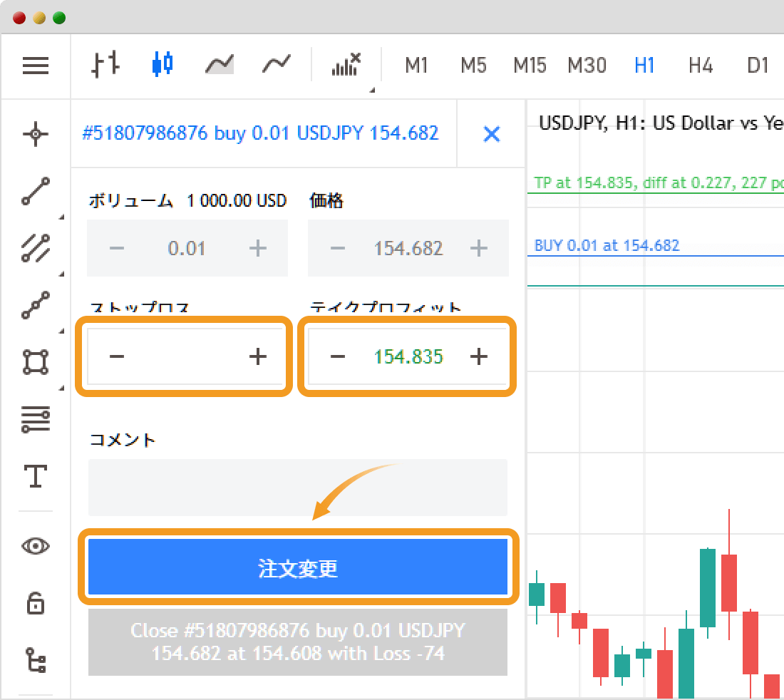Click the comment text field
This screenshot has width=784, height=700.
[298, 488]
